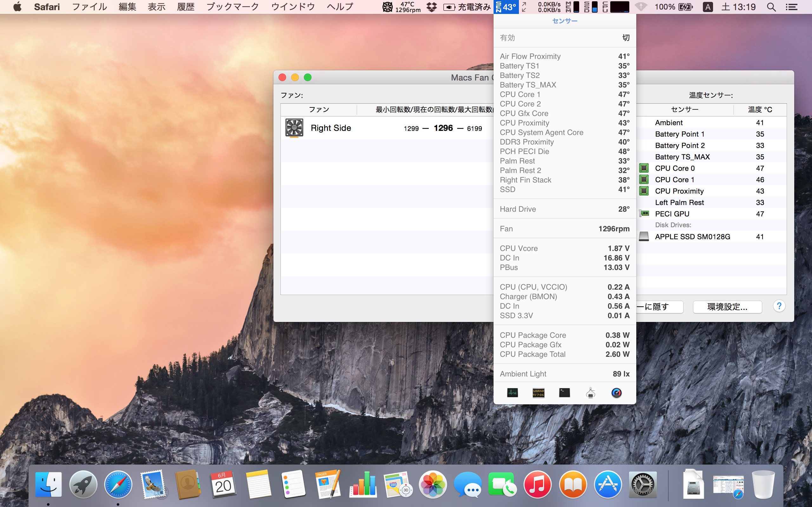This screenshot has height=507, width=812.
Task: Click the help question mark button
Action: pos(779,306)
